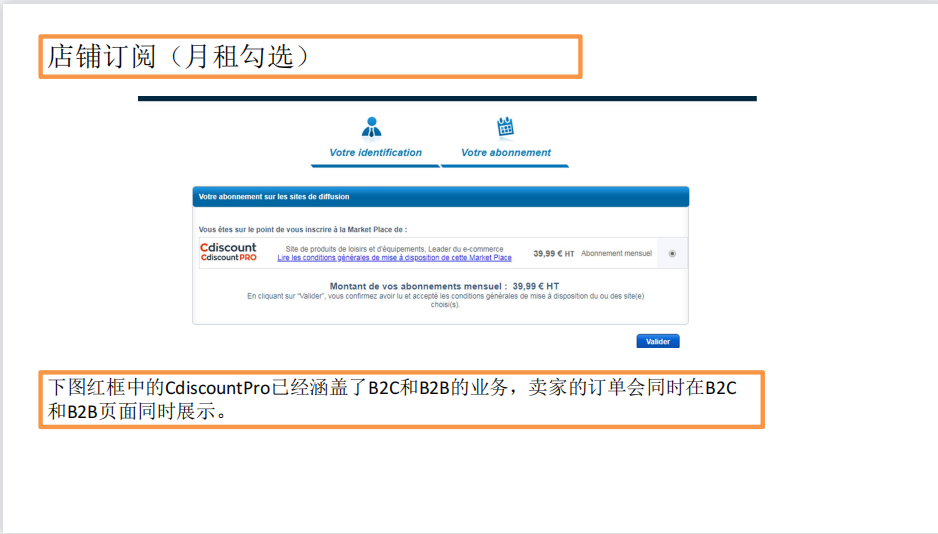Click the blue underline beneath Votre abonnement
The image size is (938, 534).
[505, 165]
